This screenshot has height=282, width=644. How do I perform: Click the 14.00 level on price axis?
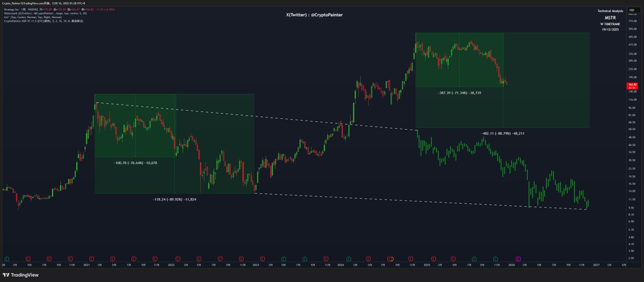click(x=631, y=191)
